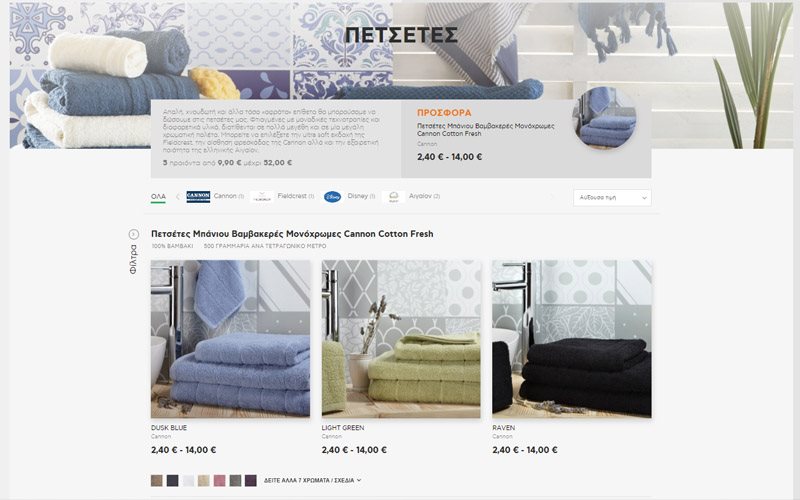Viewport: 800px width, 500px height.
Task: Click the Cannon brand logo icon
Action: [198, 196]
